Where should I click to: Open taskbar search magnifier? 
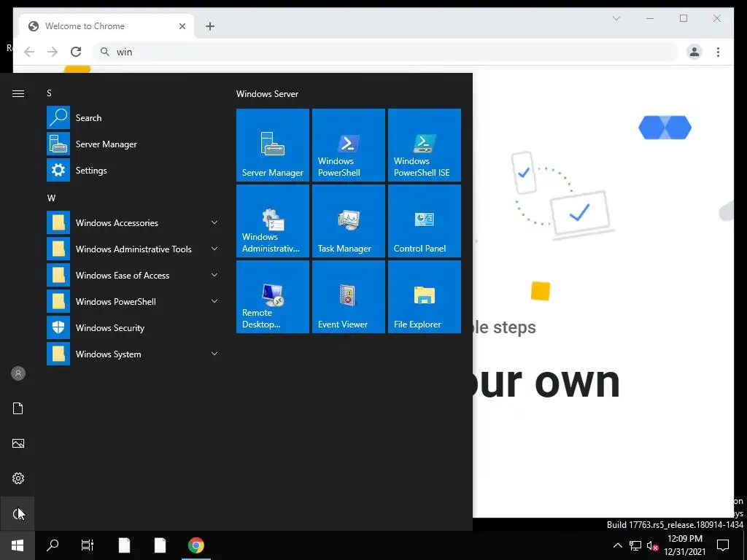pos(53,545)
